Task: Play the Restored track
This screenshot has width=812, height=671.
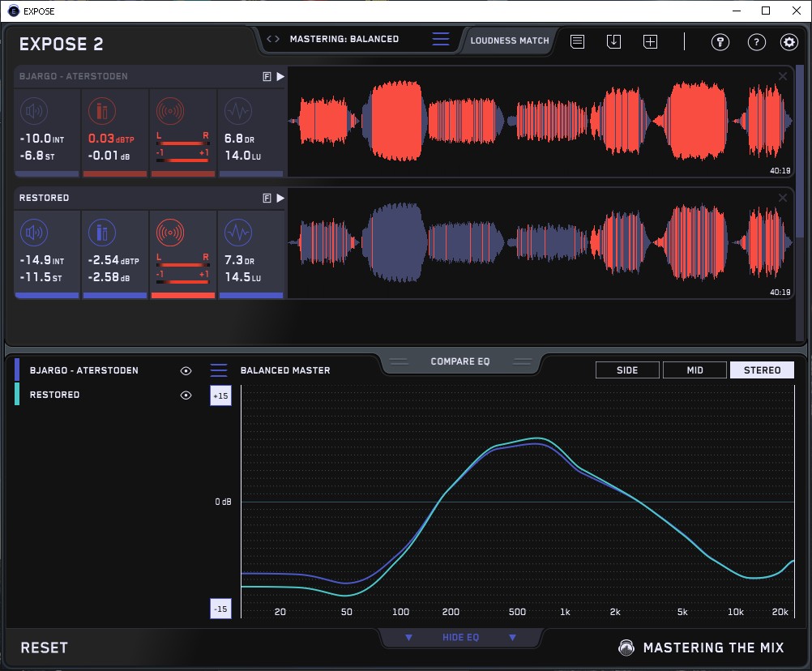Action: pyautogui.click(x=280, y=199)
